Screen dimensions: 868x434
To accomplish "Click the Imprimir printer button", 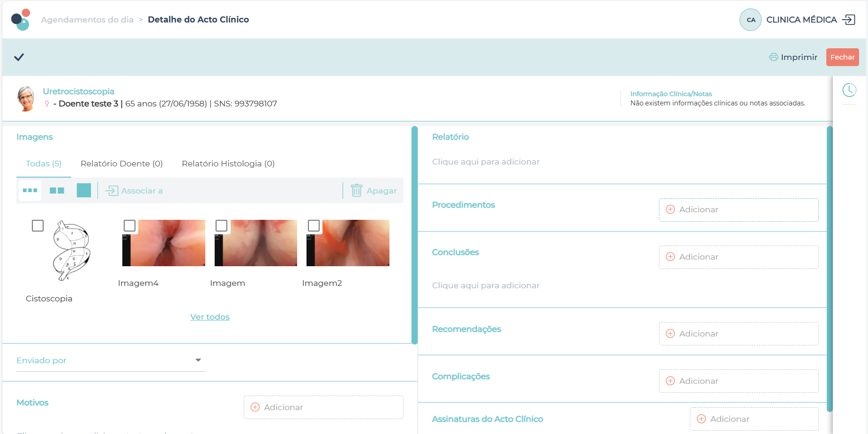I will tap(793, 57).
